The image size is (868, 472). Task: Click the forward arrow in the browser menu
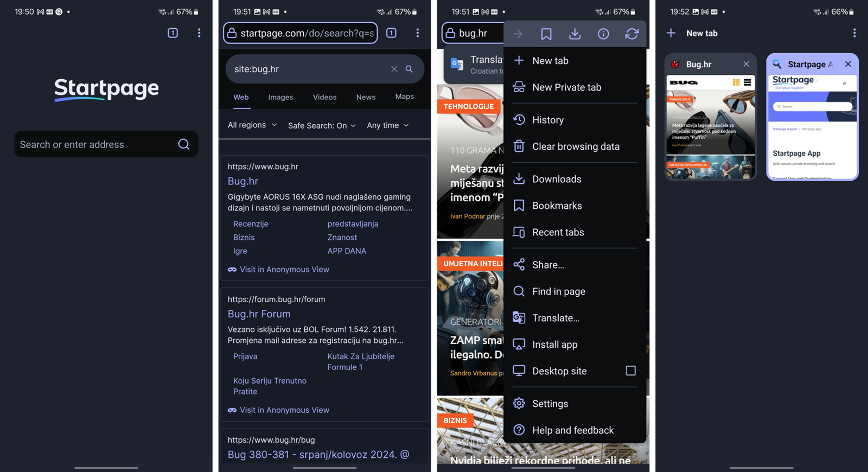point(518,34)
